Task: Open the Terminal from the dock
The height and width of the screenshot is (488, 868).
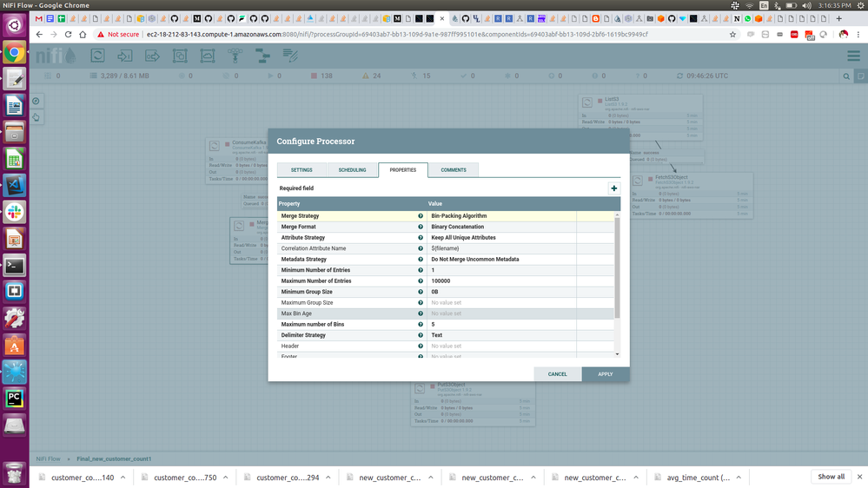Action: tap(14, 267)
